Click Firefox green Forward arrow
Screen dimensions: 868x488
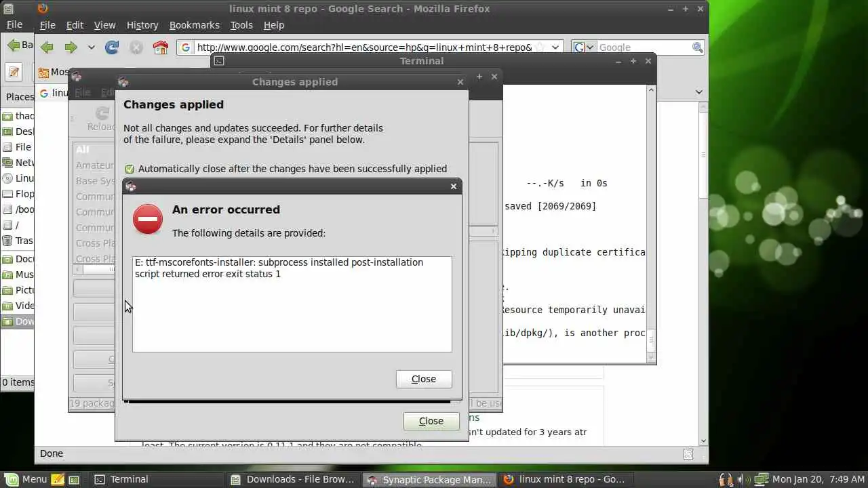point(71,47)
